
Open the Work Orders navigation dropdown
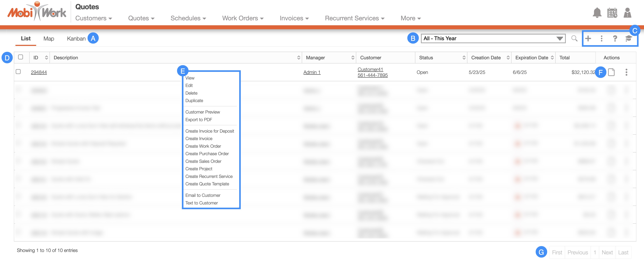click(x=243, y=18)
